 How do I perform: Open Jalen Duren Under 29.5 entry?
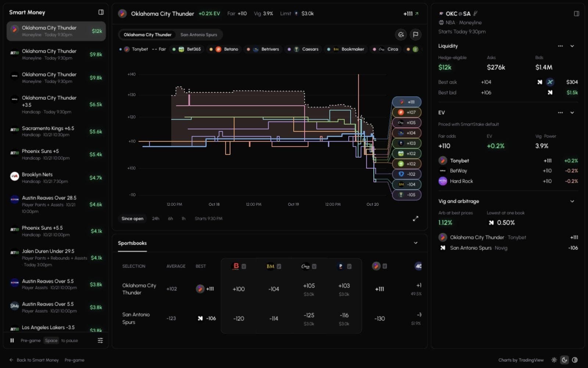pyautogui.click(x=56, y=258)
